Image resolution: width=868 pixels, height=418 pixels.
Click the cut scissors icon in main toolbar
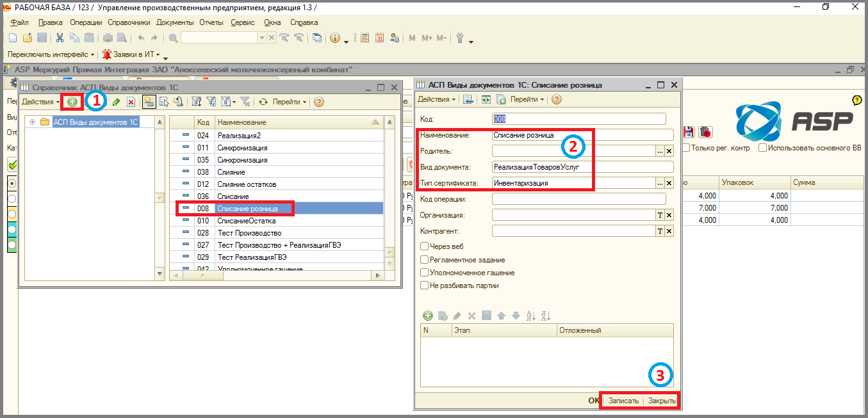60,38
